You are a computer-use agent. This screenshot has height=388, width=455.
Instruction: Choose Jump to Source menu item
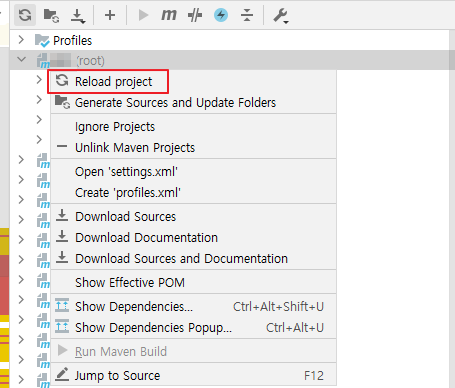(x=193, y=376)
